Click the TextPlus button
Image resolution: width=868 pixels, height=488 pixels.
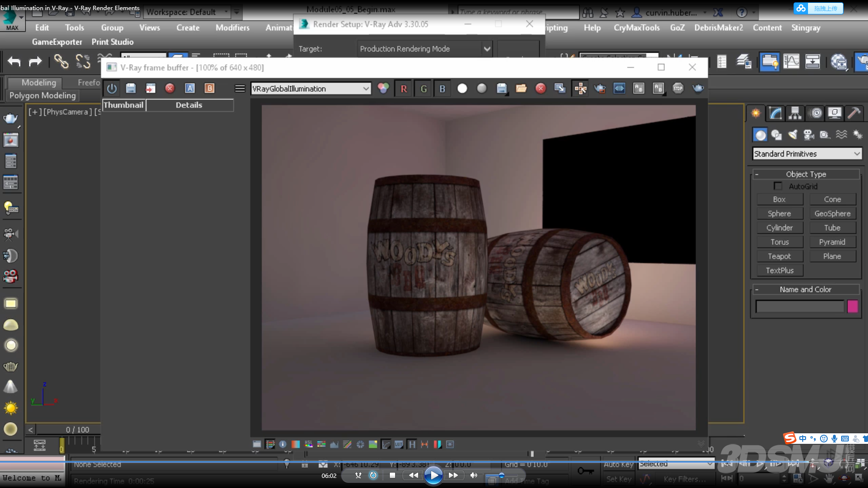(779, 271)
